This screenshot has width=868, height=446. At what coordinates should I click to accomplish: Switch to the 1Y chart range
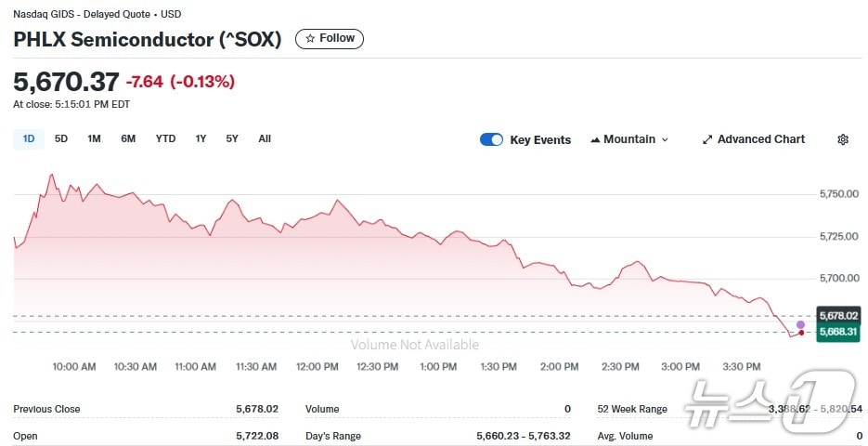pos(201,139)
